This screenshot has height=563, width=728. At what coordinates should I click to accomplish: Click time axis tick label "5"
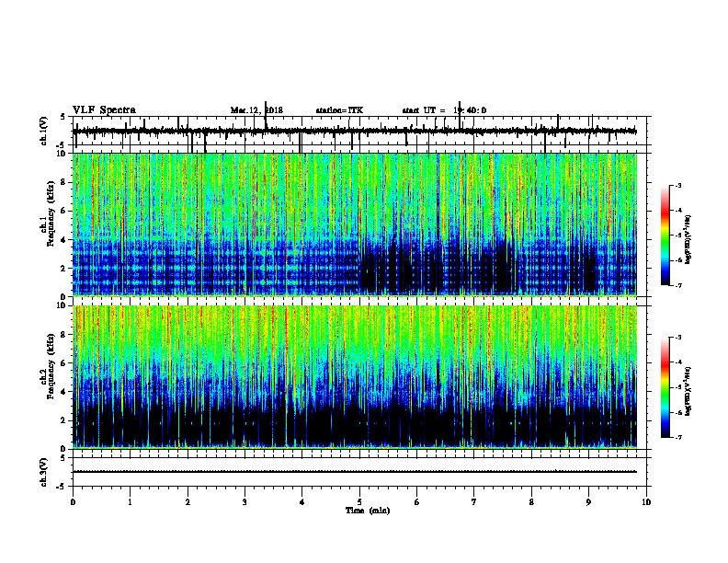359,502
